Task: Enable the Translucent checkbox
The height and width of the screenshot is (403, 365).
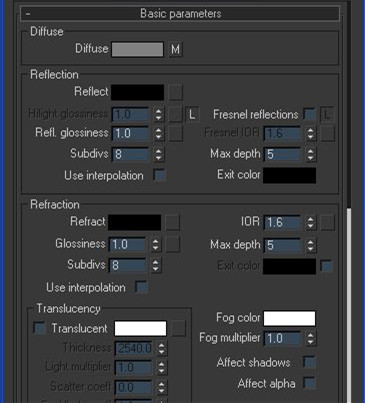Action: pyautogui.click(x=39, y=328)
